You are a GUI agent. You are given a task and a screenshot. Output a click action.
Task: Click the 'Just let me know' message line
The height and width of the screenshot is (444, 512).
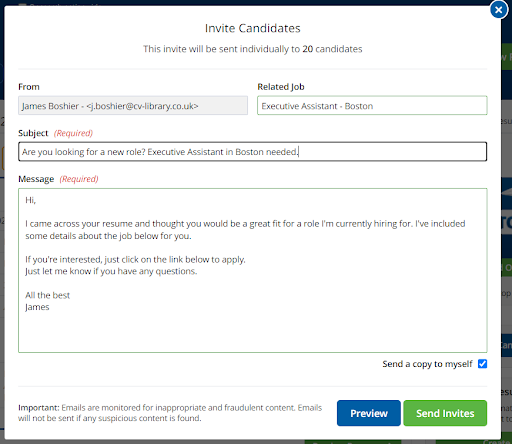click(x=111, y=271)
